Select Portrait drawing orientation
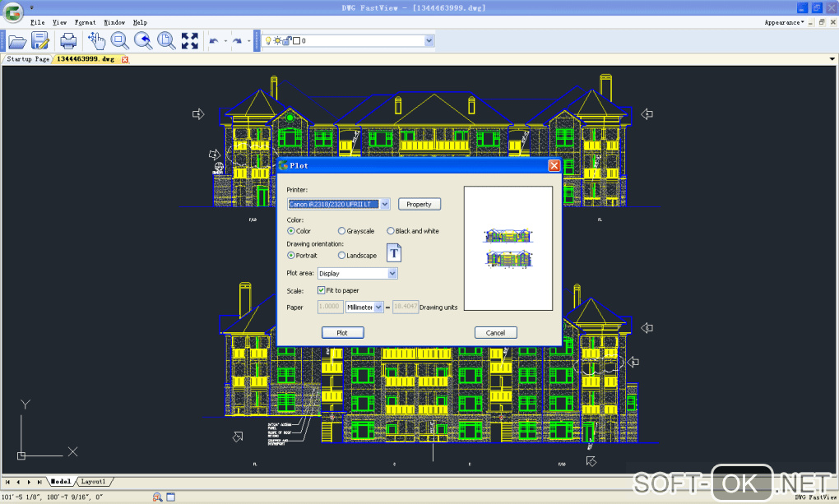This screenshot has height=504, width=839. (290, 256)
